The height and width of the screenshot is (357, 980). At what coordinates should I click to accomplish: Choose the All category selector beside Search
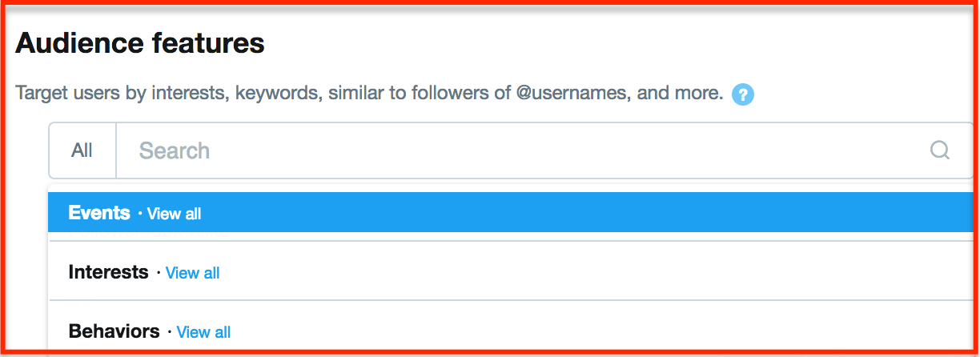(x=82, y=150)
